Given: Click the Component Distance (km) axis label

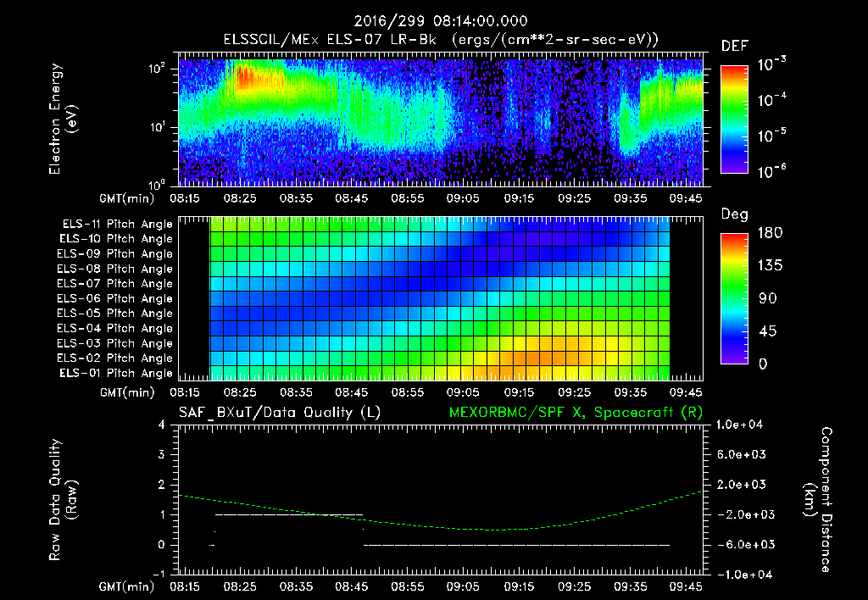Looking at the screenshot, I should tap(818, 500).
